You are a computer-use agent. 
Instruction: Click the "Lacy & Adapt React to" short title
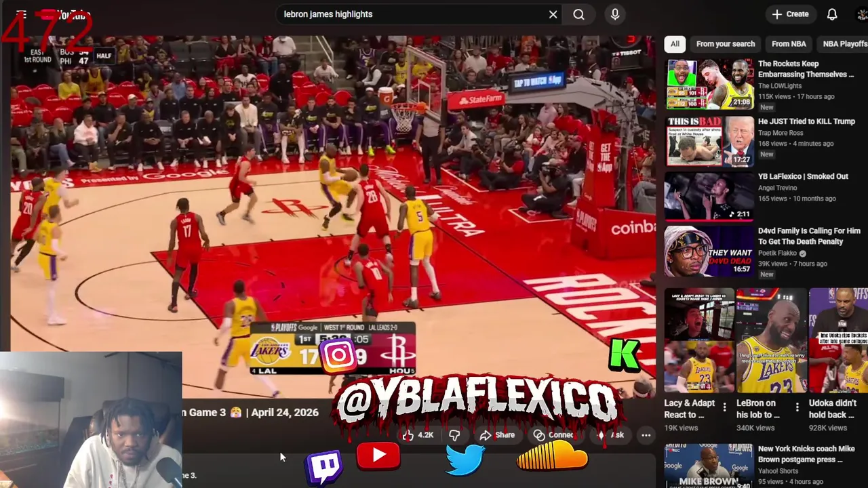[x=690, y=409]
